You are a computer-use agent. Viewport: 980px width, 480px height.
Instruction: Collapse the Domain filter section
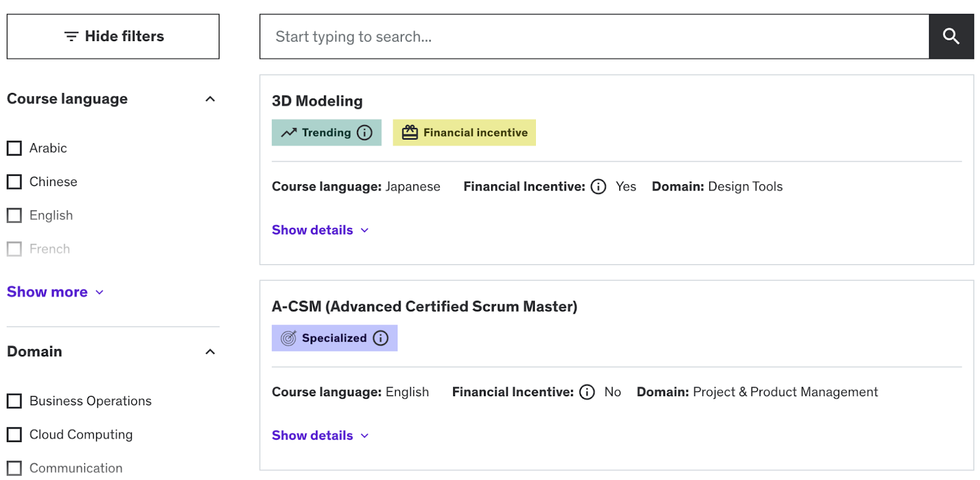[x=210, y=352]
